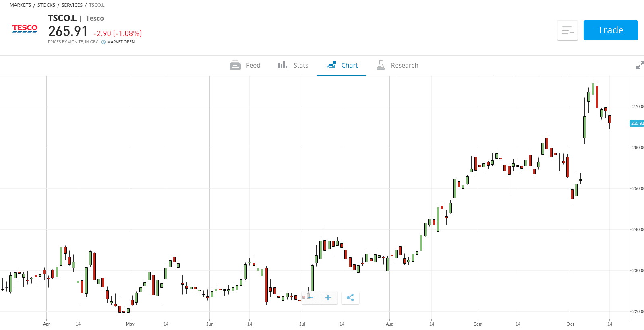Open the Feed tab
644x330 pixels.
coord(245,65)
